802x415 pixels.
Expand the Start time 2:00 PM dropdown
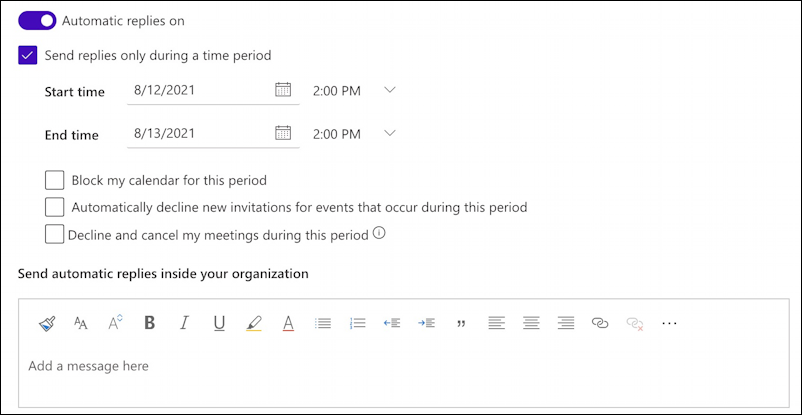click(x=390, y=90)
